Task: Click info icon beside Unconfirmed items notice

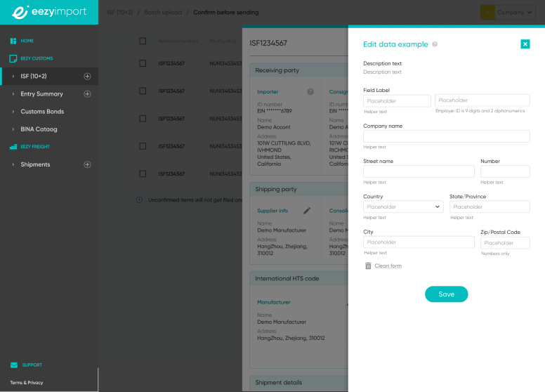Action: coord(139,200)
